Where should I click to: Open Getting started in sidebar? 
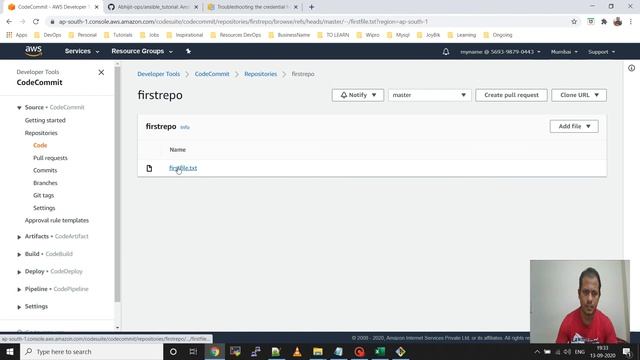click(x=45, y=120)
